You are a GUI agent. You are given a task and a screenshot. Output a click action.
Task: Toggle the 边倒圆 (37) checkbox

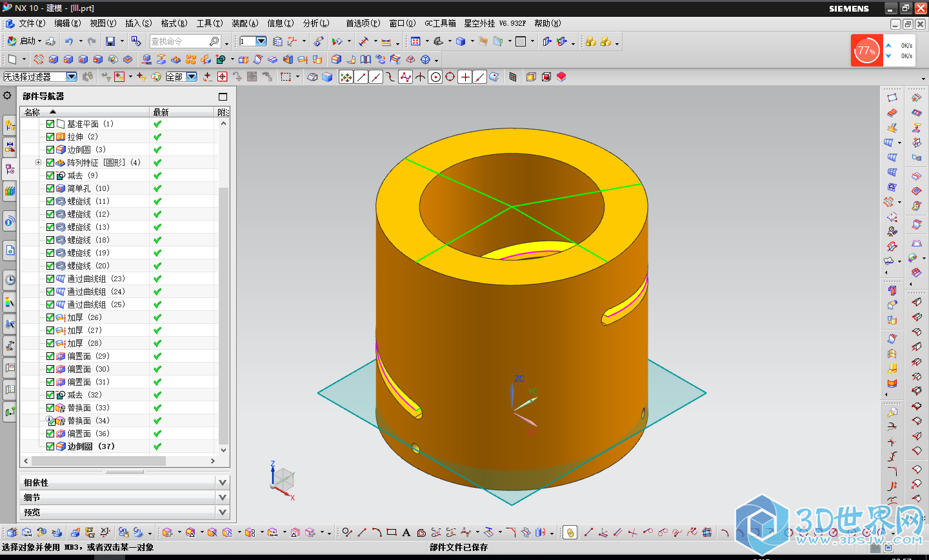tap(50, 446)
